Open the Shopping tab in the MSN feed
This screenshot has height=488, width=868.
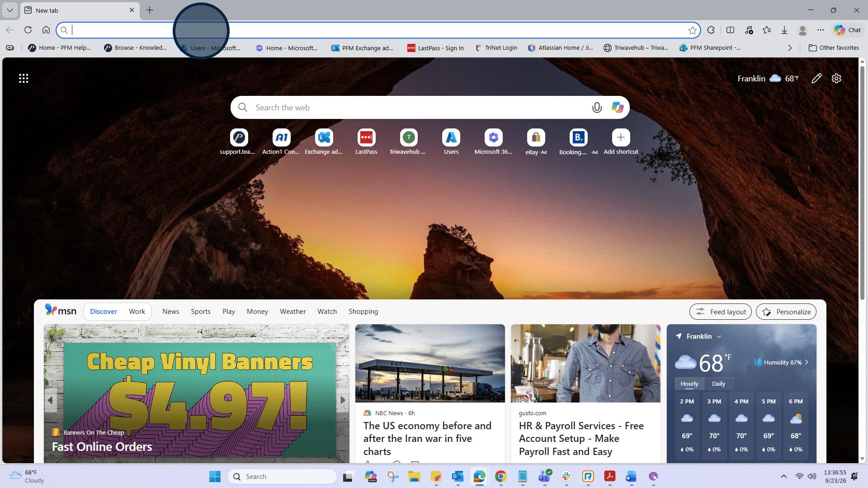click(363, 311)
